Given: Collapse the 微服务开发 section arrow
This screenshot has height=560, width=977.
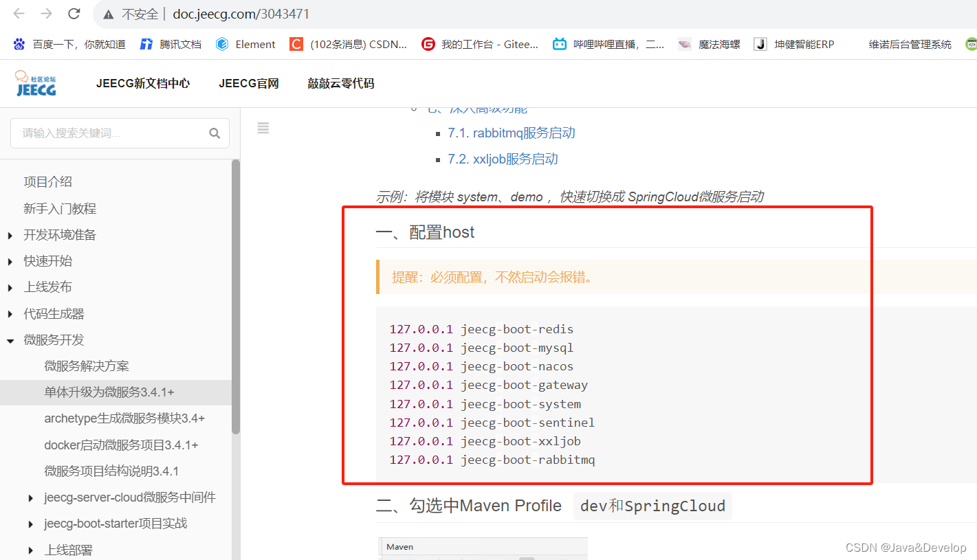Looking at the screenshot, I should click(x=10, y=341).
